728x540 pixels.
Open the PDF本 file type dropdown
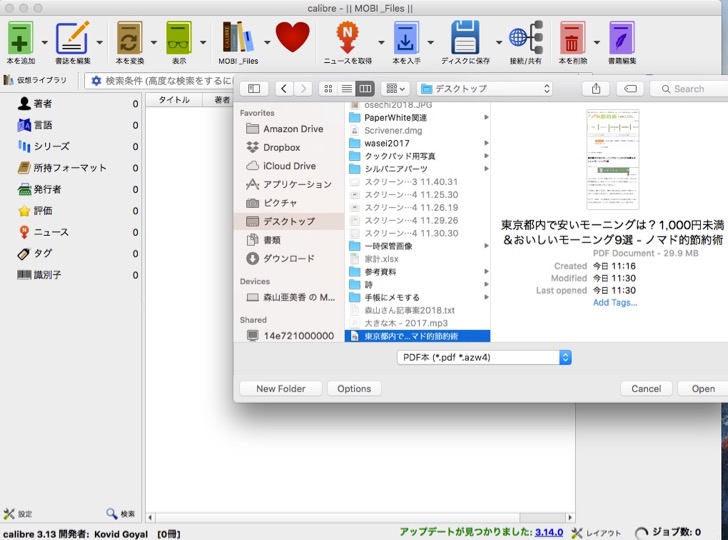coord(484,357)
